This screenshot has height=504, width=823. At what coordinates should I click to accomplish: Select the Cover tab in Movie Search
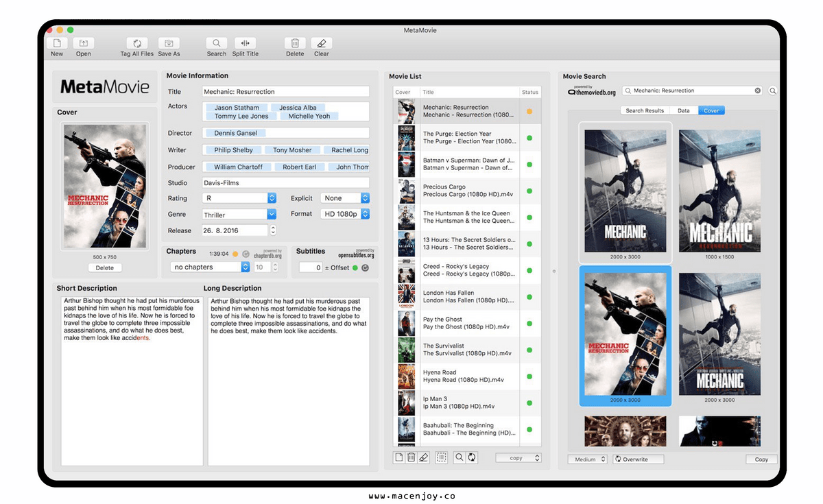tap(711, 110)
